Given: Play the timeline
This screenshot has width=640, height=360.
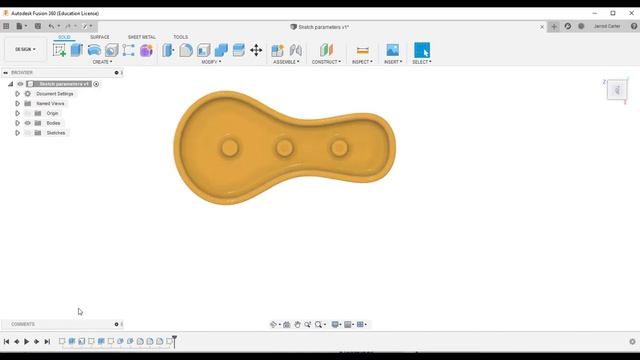Looking at the screenshot, I should pos(27,342).
